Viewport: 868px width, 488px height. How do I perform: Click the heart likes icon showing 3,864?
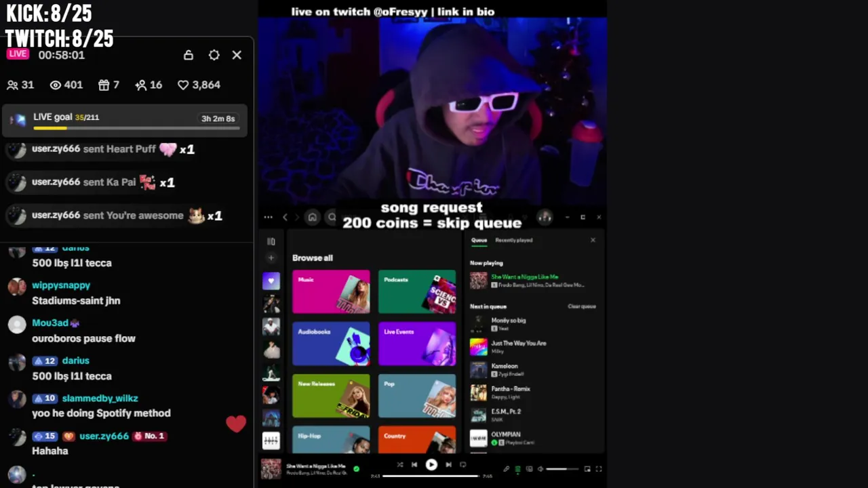(x=183, y=85)
